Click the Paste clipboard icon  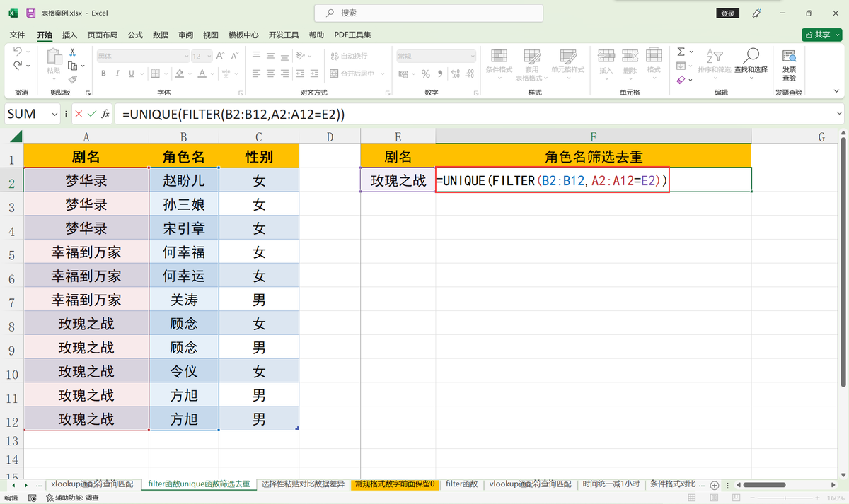tap(54, 58)
